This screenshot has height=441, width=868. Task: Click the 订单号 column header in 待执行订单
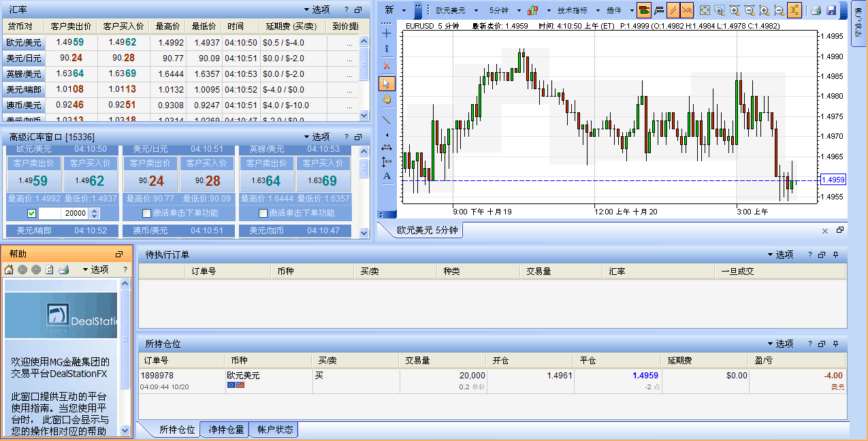coord(227,272)
